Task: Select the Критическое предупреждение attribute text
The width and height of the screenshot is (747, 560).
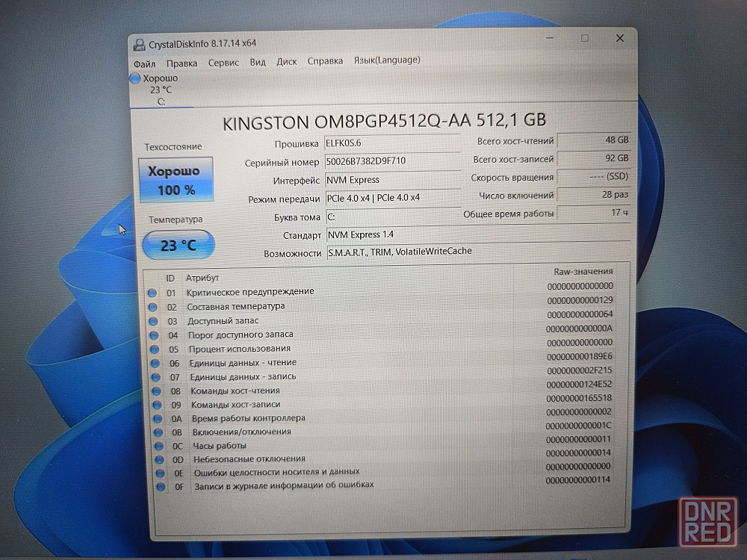Action: tap(250, 291)
